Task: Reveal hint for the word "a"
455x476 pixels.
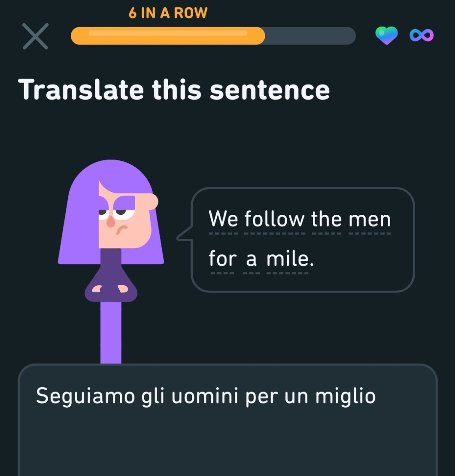Action: tap(251, 259)
